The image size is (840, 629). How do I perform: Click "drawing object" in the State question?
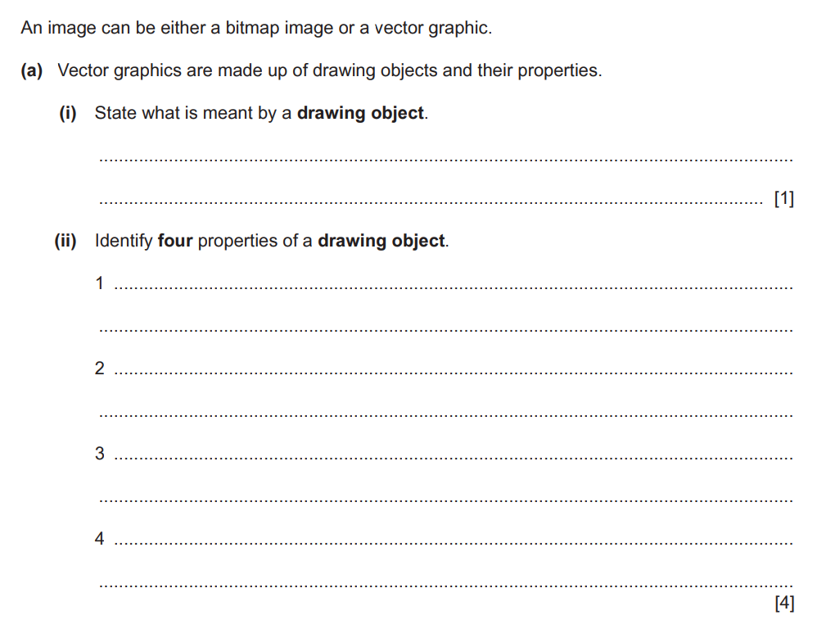(360, 113)
